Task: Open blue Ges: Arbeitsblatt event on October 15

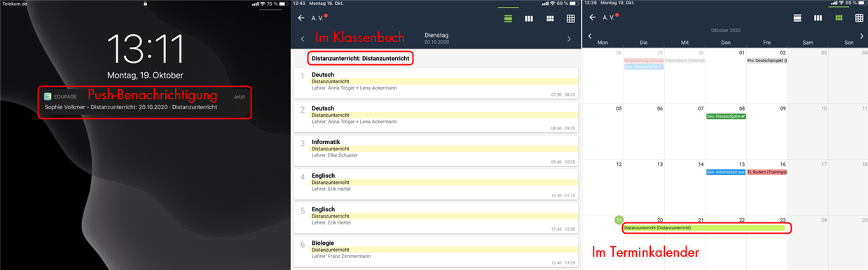Action: [726, 171]
